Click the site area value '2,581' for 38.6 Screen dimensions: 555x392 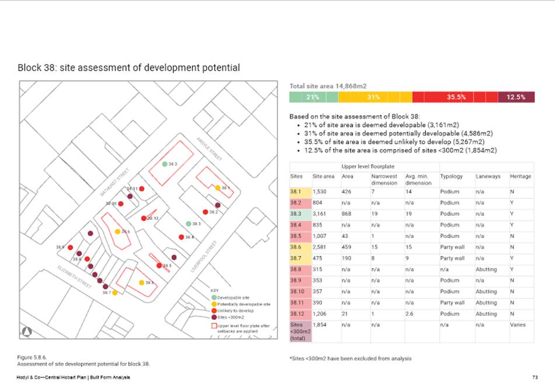click(x=319, y=247)
